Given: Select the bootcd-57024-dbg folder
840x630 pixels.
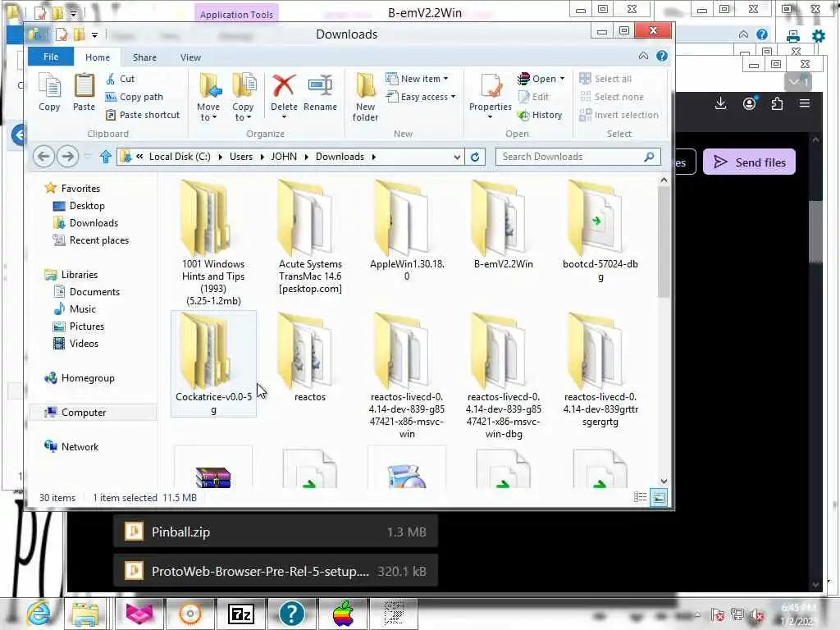Looking at the screenshot, I should [x=600, y=231].
